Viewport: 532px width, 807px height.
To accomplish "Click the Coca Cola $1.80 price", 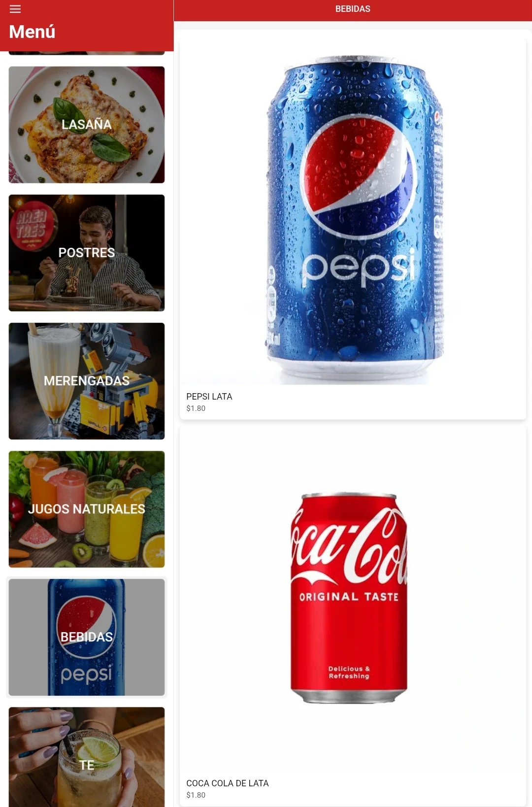I will [x=196, y=795].
